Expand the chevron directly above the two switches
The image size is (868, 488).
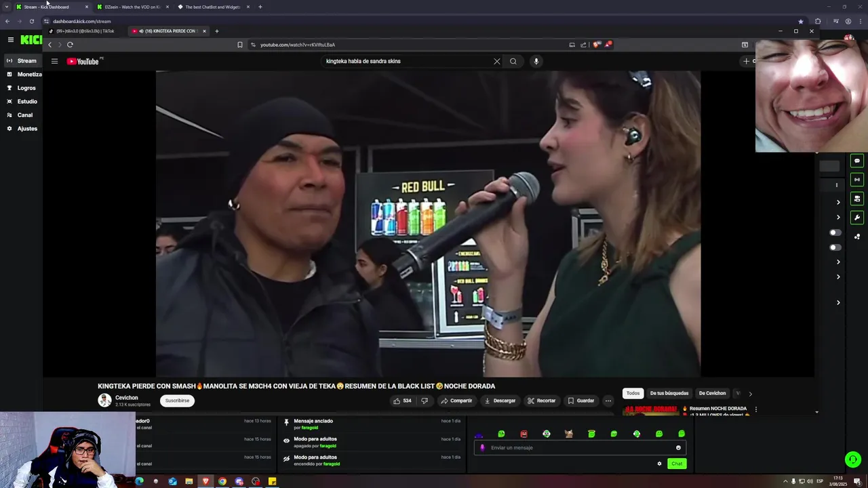click(838, 218)
